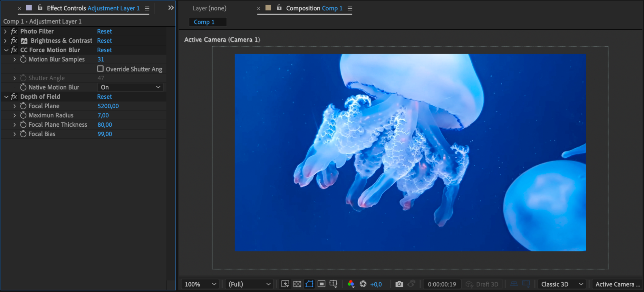Viewport: 644px width, 292px height.
Task: Select the Comp 1 breadcrumb tab
Action: [204, 22]
